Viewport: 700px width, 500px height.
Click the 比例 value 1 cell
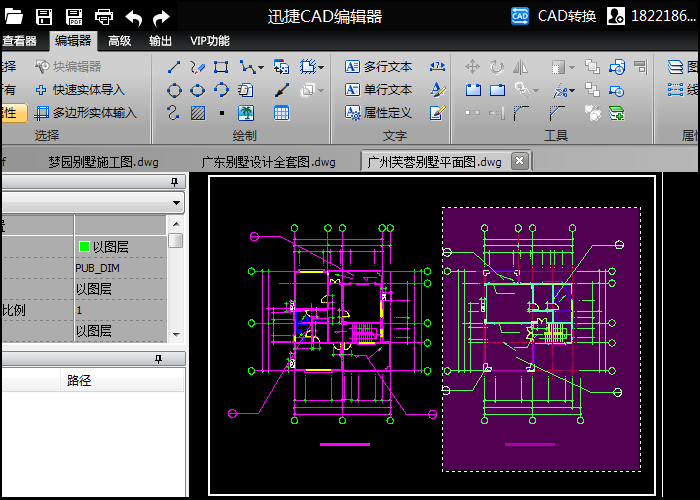tap(121, 310)
